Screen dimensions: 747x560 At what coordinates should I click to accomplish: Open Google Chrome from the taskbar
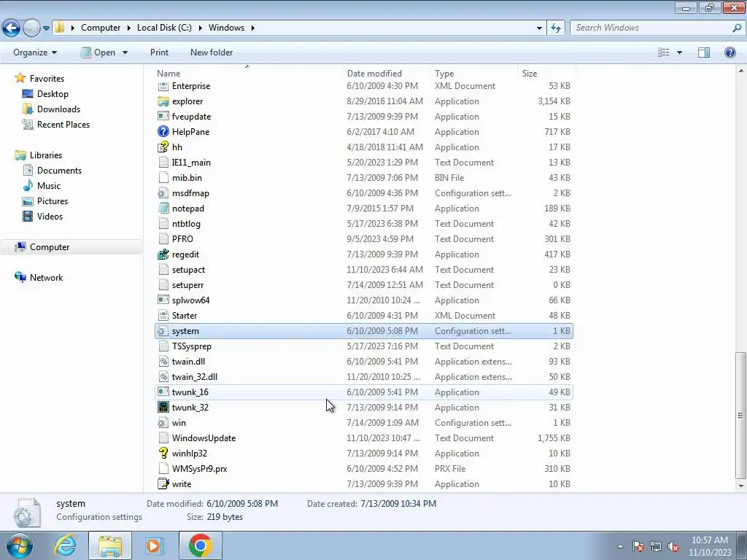(x=200, y=545)
